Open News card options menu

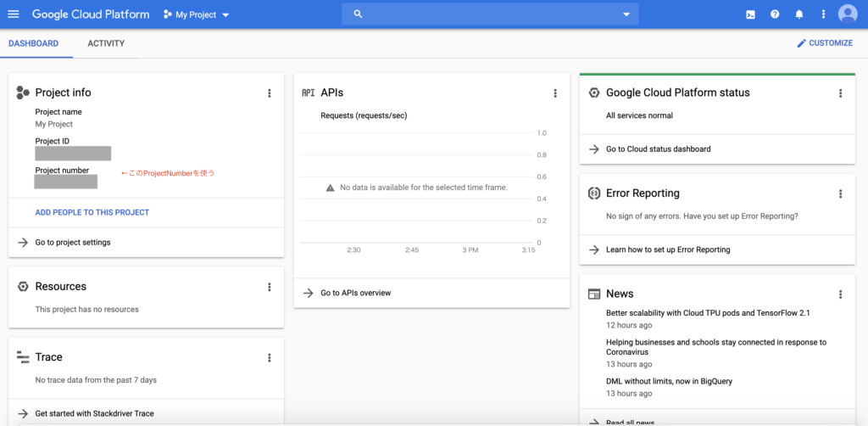(x=840, y=294)
